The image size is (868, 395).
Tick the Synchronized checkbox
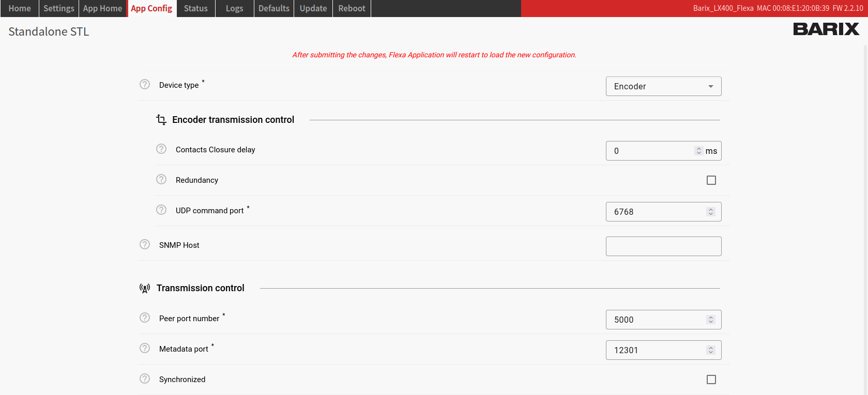coord(711,380)
